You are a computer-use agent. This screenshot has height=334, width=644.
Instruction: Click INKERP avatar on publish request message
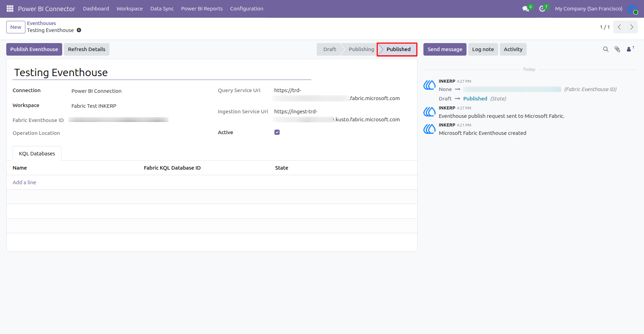(x=429, y=112)
